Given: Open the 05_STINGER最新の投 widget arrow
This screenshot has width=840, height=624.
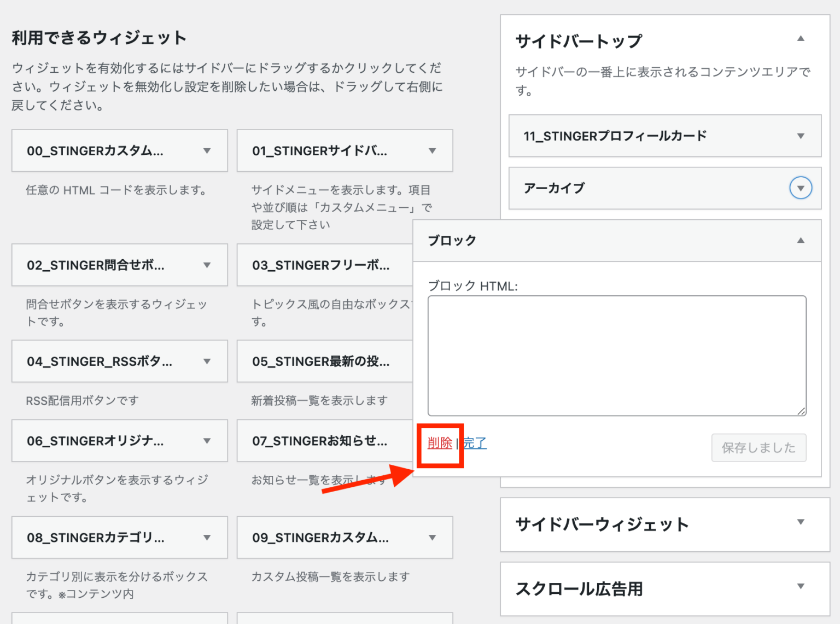Looking at the screenshot, I should click(x=432, y=361).
